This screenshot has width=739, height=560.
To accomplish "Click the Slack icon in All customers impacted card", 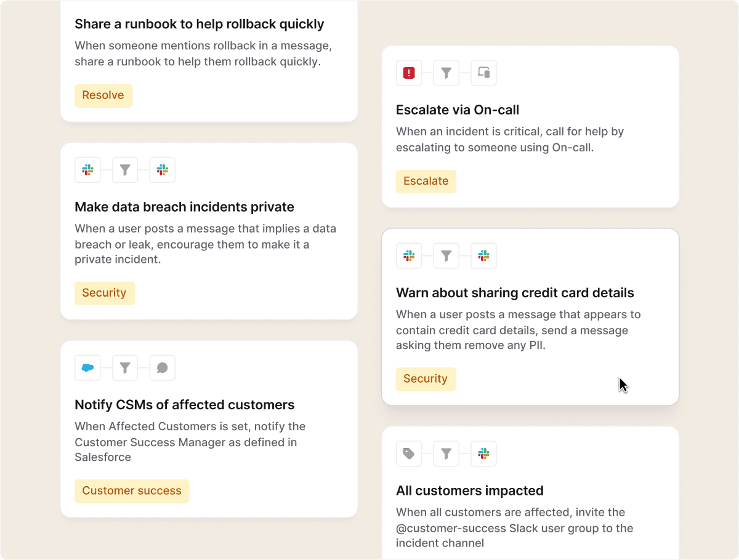I will point(484,454).
